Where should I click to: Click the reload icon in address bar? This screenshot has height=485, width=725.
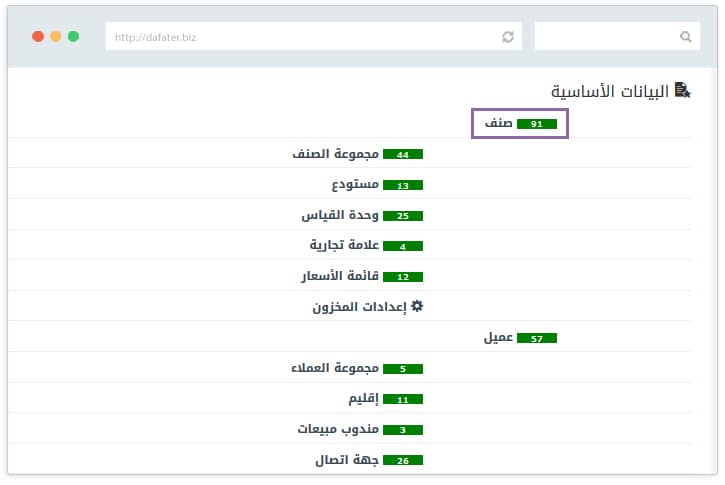point(508,37)
